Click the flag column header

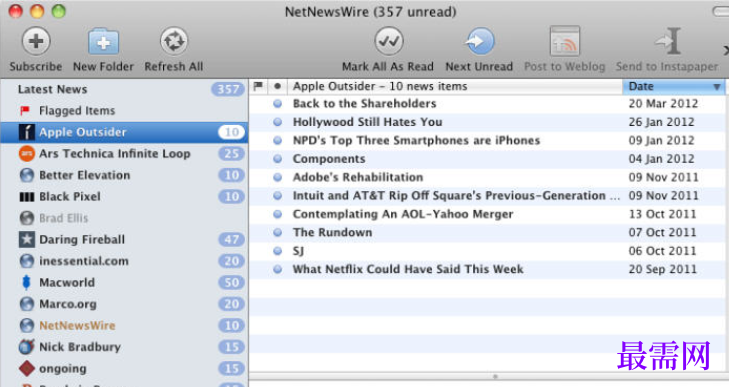tap(258, 86)
